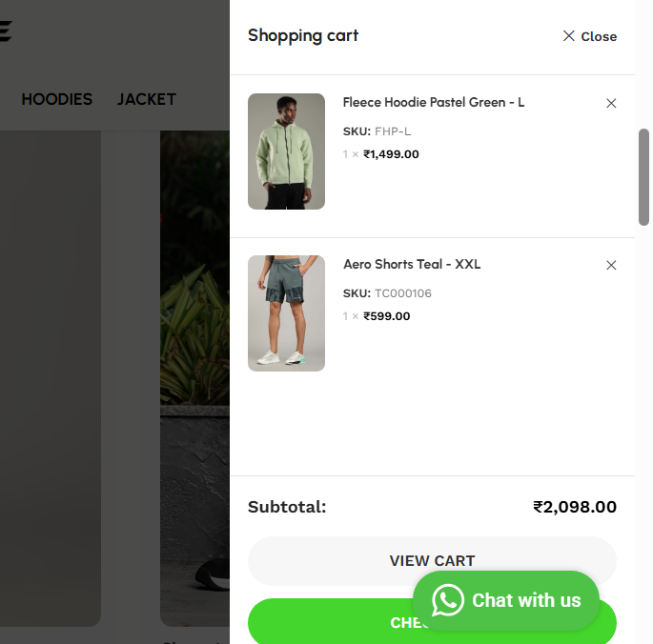This screenshot has width=653, height=644.
Task: Remove Fleece Hoodie Pastel Green from cart
Action: (611, 103)
